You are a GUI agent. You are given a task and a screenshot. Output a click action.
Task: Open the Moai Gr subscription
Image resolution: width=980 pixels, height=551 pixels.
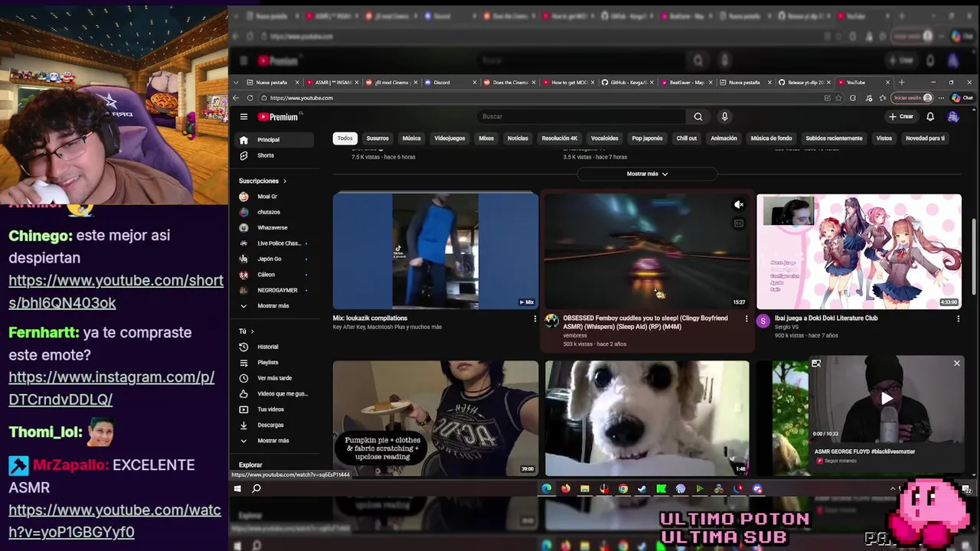click(x=275, y=197)
